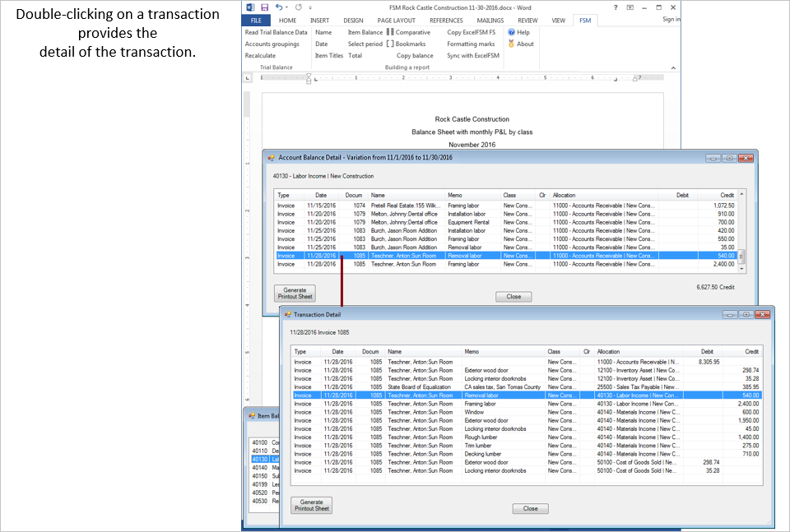Click Close button in Transaction Detail
Image resolution: width=790 pixels, height=532 pixels.
click(x=530, y=508)
